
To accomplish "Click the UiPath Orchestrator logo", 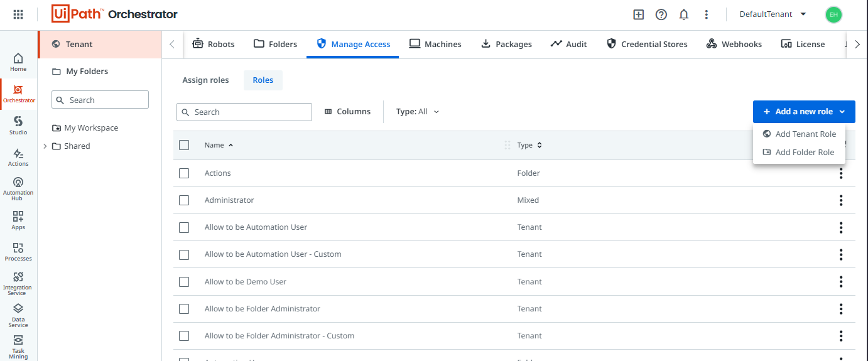I will click(x=114, y=14).
